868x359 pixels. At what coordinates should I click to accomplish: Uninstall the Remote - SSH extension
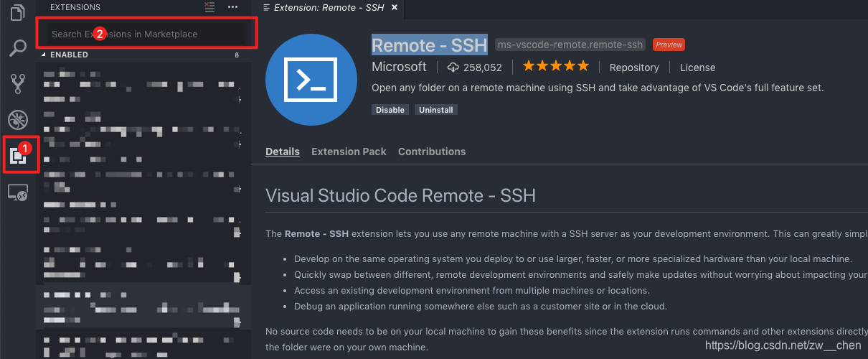tap(436, 110)
